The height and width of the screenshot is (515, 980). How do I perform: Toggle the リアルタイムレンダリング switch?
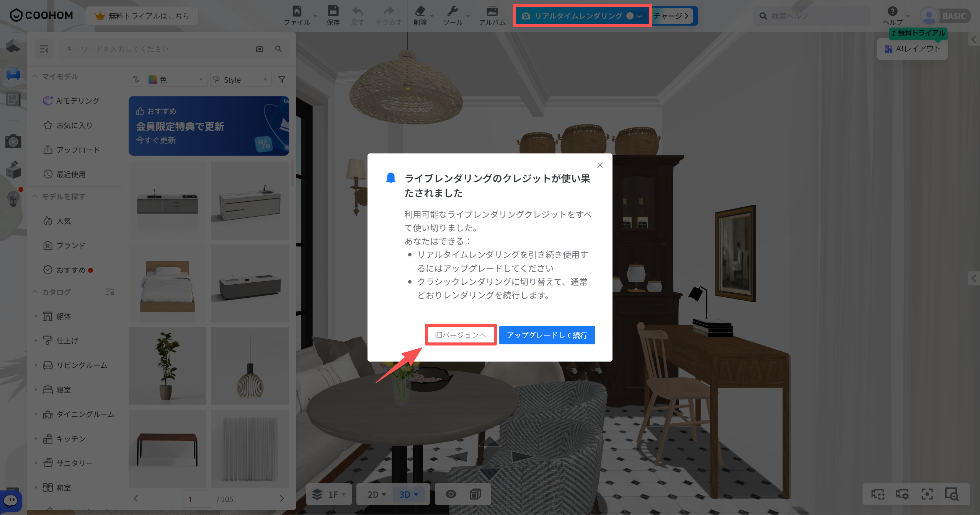pyautogui.click(x=634, y=16)
